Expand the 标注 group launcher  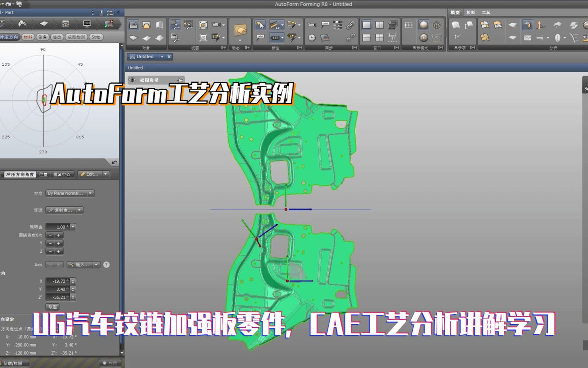click(299, 47)
